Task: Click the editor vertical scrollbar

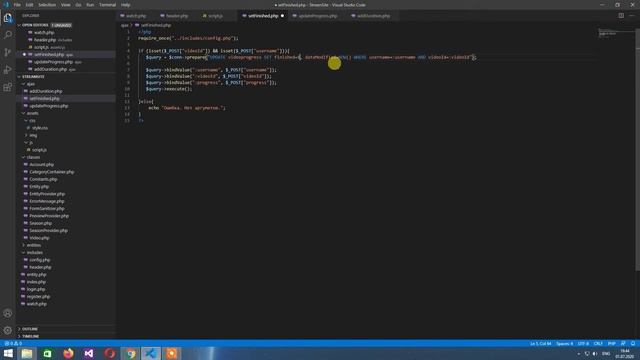Action: [x=638, y=149]
